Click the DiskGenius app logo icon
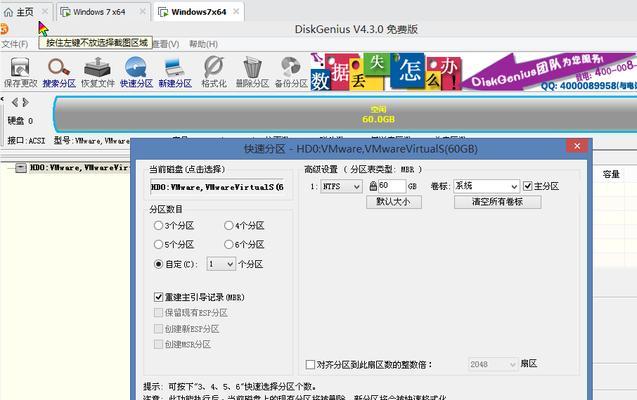 pyautogui.click(x=4, y=29)
